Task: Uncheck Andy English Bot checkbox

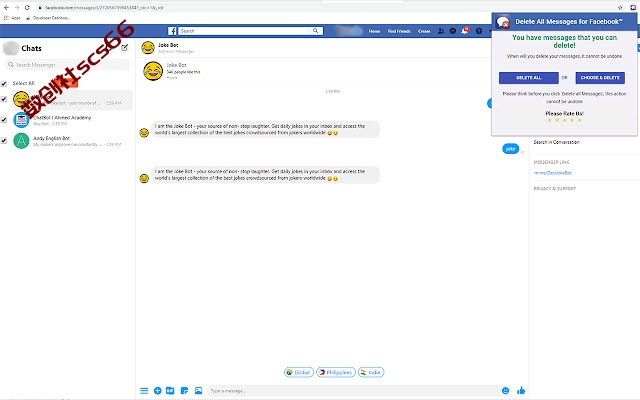Action: pos(4,141)
